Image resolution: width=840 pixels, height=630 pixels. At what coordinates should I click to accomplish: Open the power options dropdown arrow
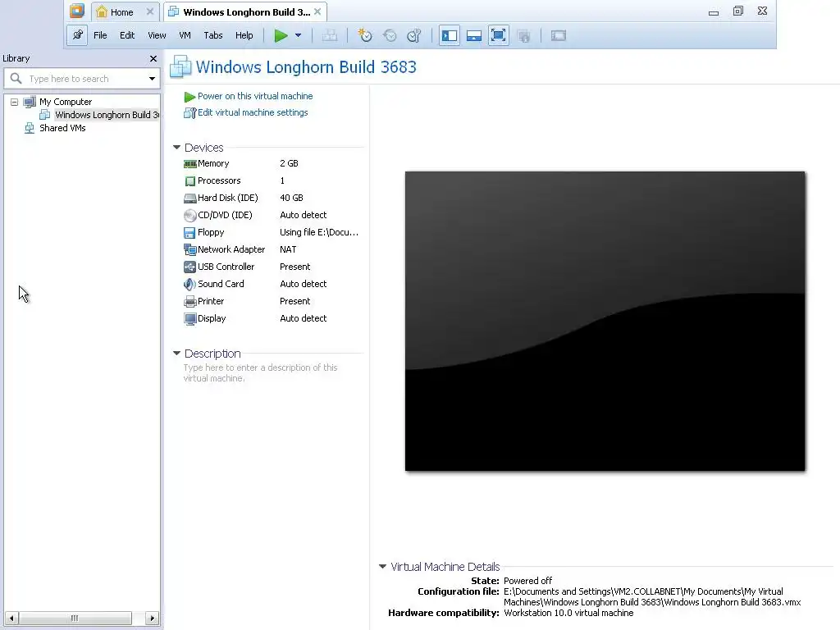click(299, 35)
